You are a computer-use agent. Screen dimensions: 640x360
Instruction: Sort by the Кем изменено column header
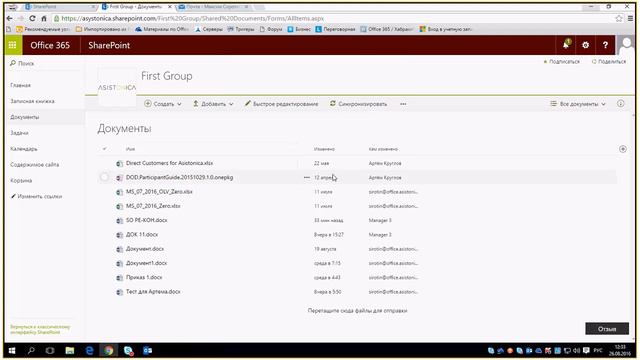[383, 149]
